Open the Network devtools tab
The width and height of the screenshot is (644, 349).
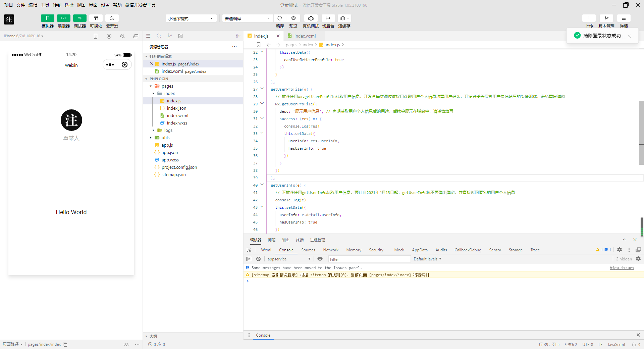(331, 250)
